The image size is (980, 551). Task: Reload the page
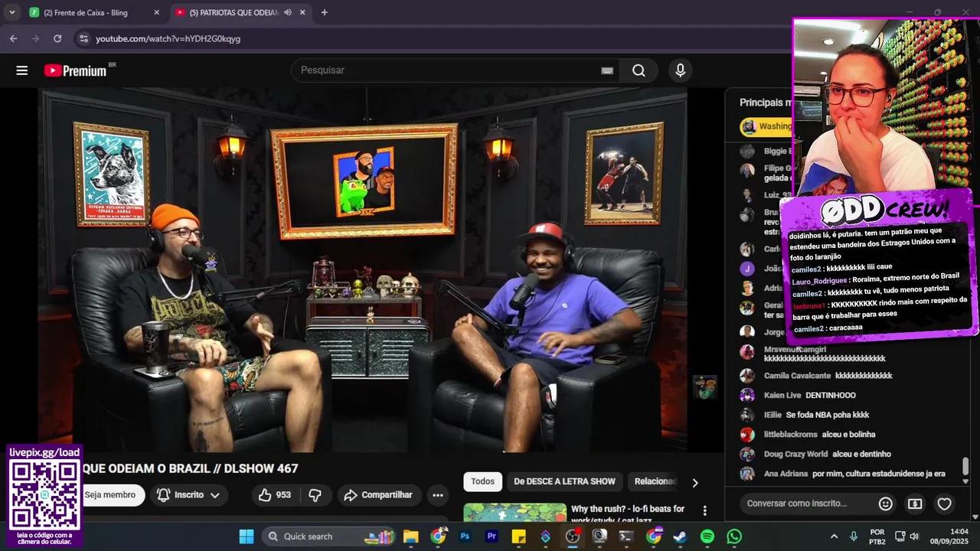57,38
